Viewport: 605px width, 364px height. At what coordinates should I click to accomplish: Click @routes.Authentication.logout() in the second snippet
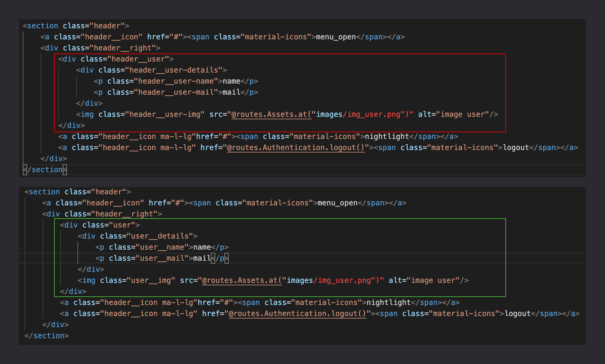[x=298, y=314]
